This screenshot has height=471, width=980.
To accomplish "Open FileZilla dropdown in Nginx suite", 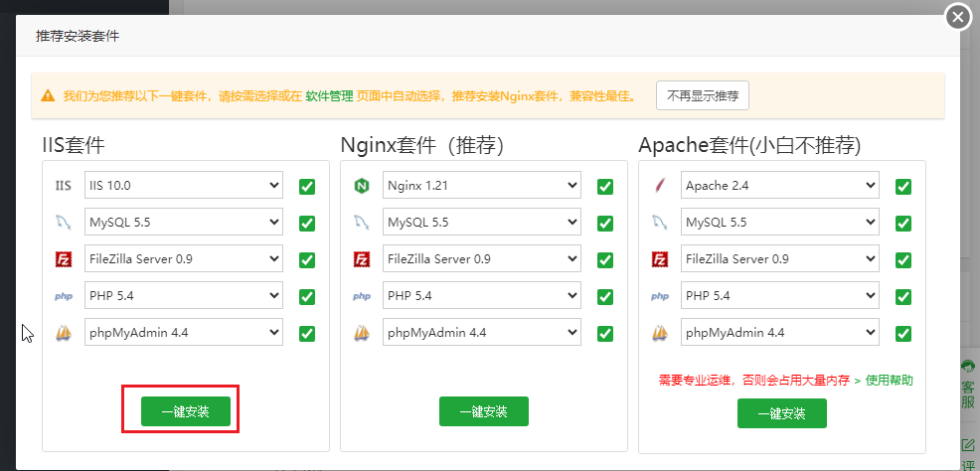I will (x=482, y=258).
